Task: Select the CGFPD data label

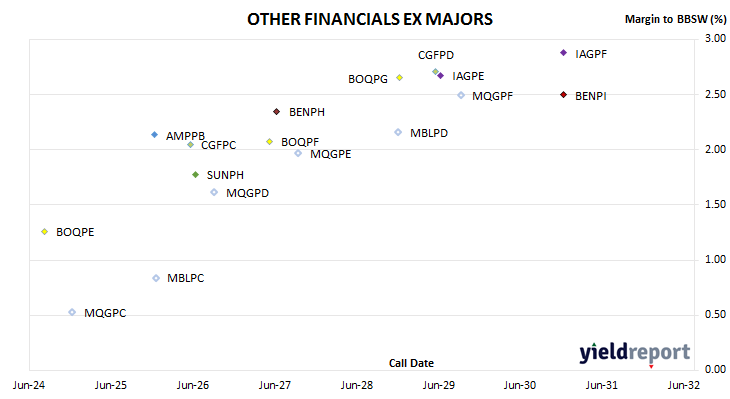Action: pyautogui.click(x=436, y=55)
